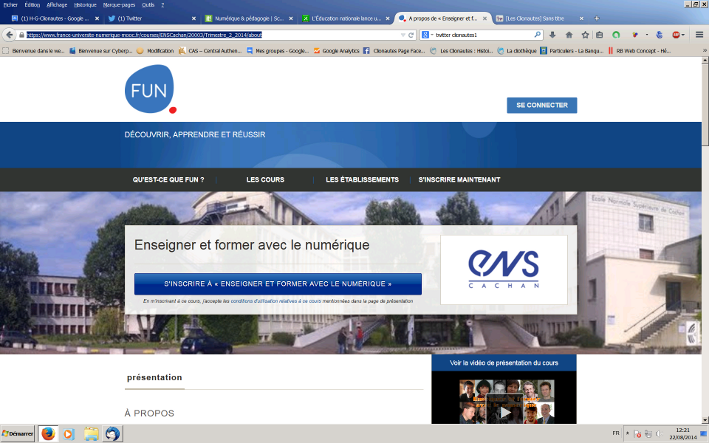Open the 'Mes groupes - Google' bookmark
Screen dimensions: 709x443
[278, 51]
